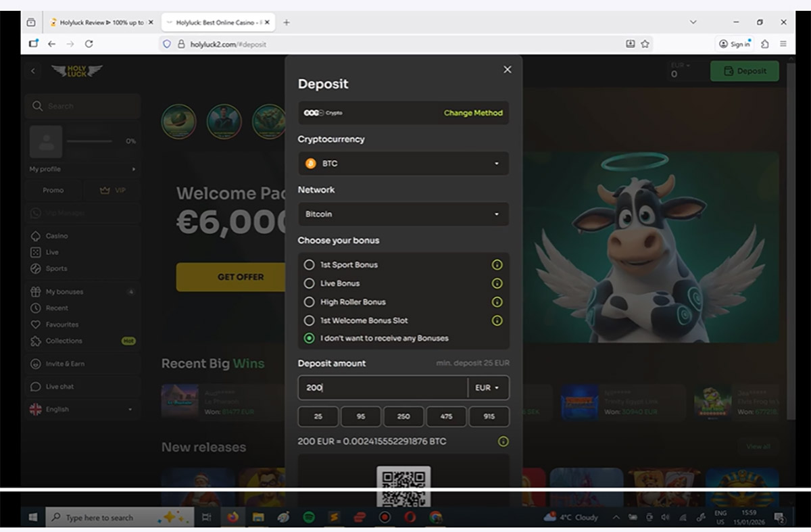Click the Change Method link
The image size is (811, 532).
pyautogui.click(x=473, y=113)
